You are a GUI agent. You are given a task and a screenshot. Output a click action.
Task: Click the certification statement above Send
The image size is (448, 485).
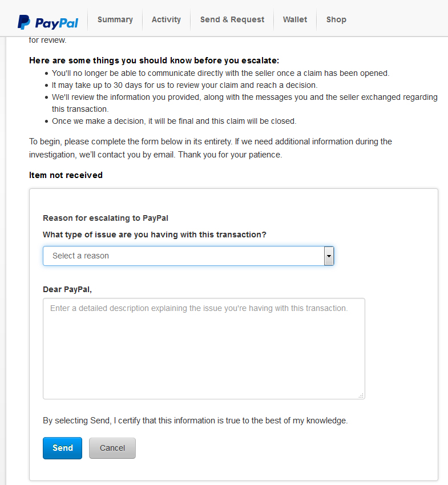tap(195, 421)
